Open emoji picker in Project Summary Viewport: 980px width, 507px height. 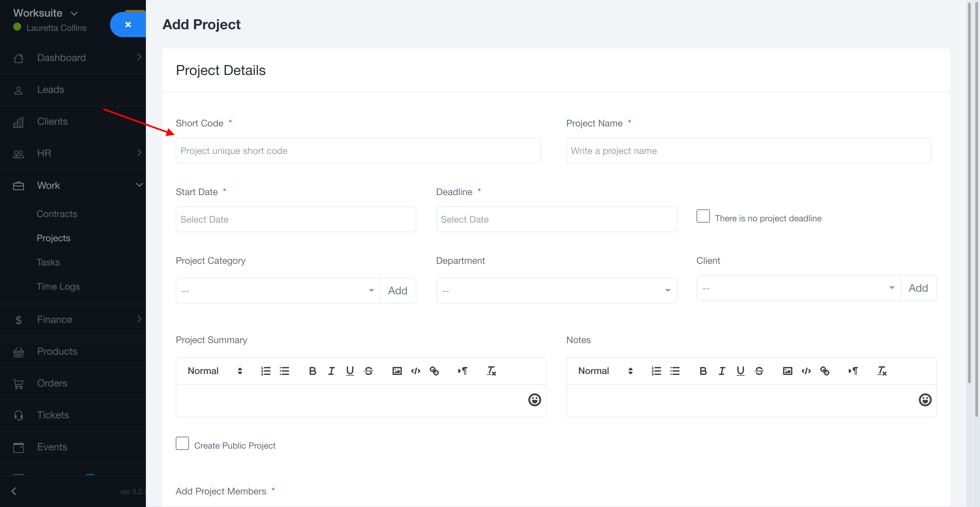[534, 400]
